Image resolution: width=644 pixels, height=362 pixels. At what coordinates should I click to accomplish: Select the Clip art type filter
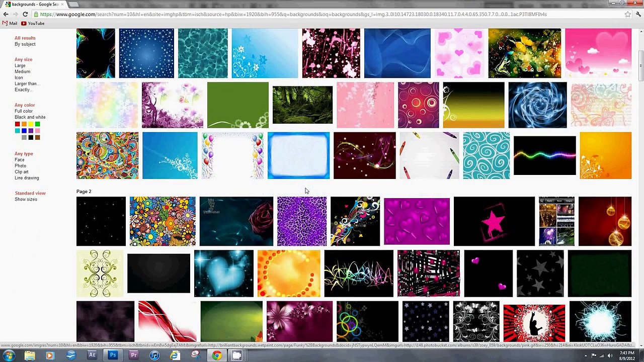(21, 172)
